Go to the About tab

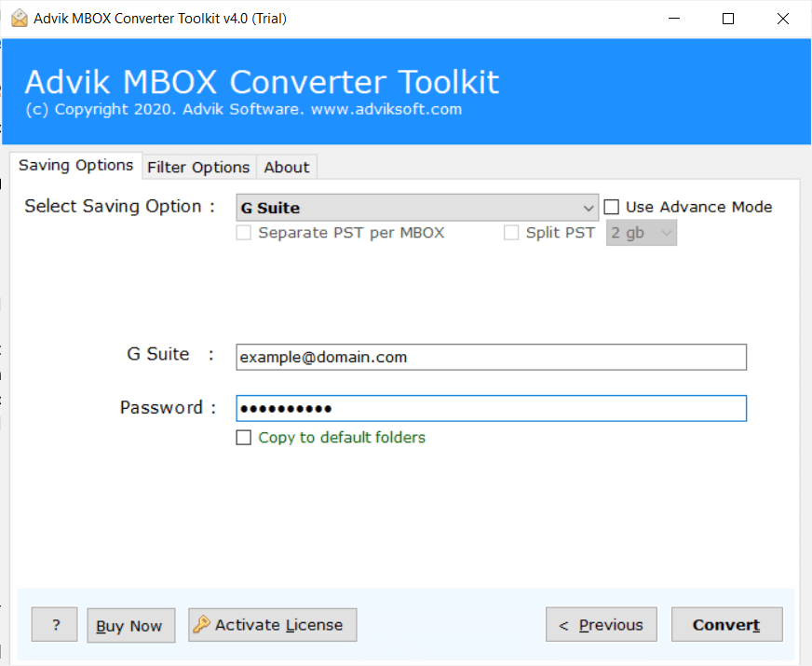click(x=287, y=168)
